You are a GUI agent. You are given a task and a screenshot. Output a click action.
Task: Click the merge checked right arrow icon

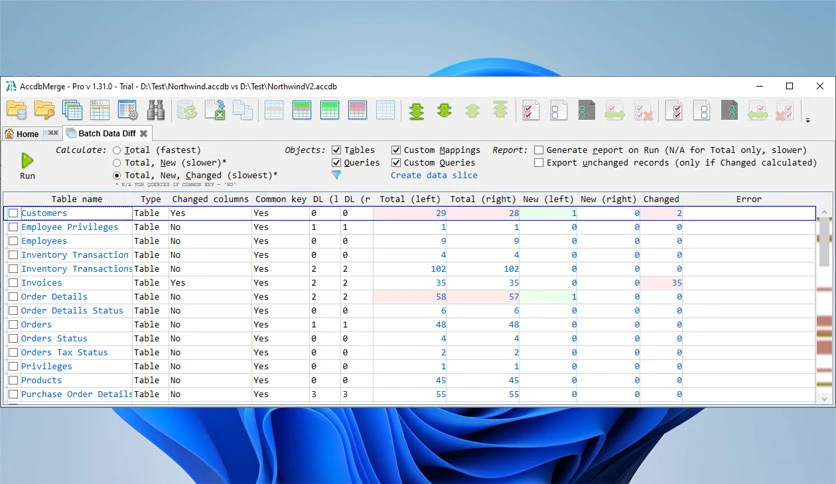click(x=614, y=110)
